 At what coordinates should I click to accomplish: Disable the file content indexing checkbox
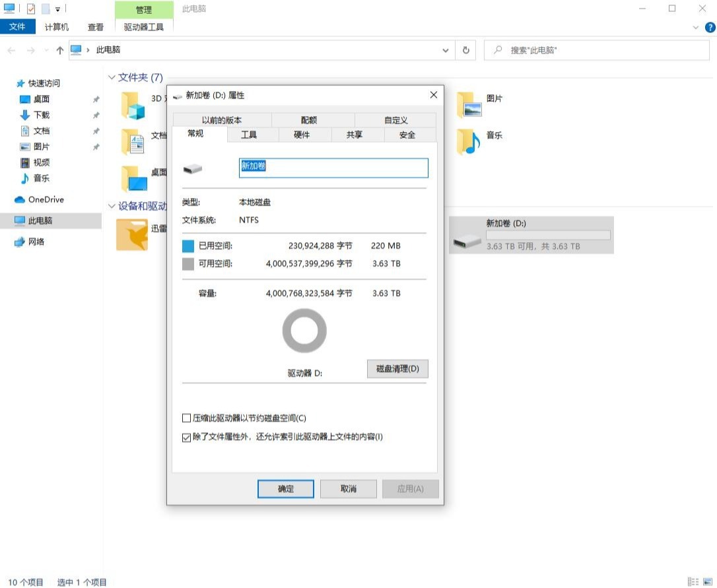186,437
